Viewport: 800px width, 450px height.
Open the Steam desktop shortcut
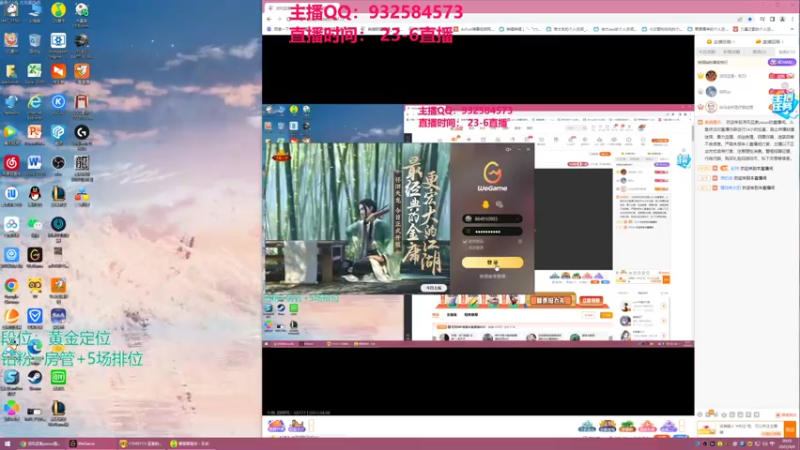click(35, 377)
